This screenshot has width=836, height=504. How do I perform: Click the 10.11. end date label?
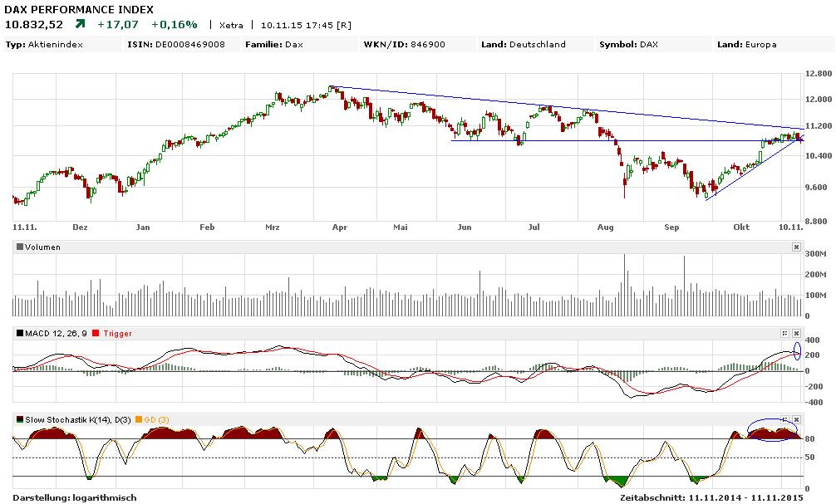tap(790, 227)
